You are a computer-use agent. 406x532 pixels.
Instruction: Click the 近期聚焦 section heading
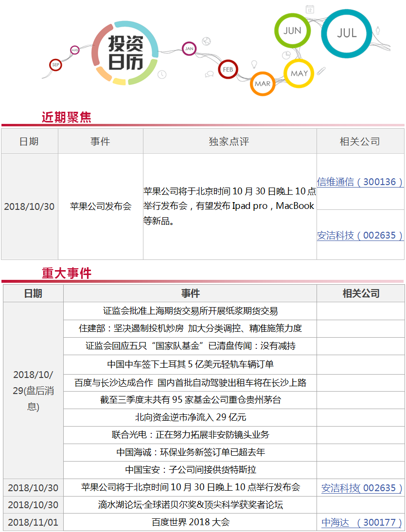pos(67,117)
